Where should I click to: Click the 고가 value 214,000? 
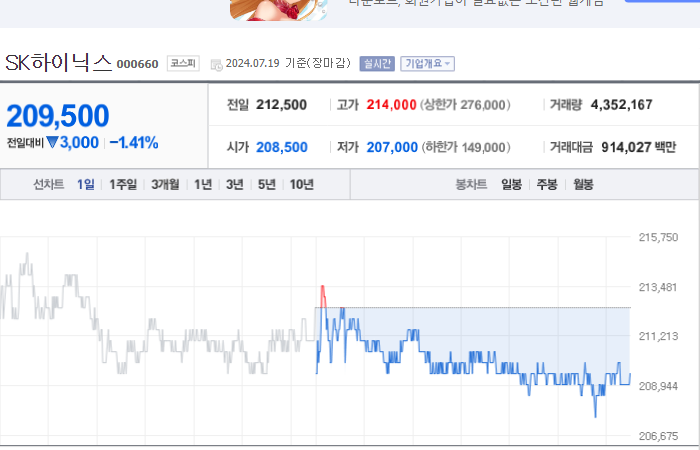392,105
